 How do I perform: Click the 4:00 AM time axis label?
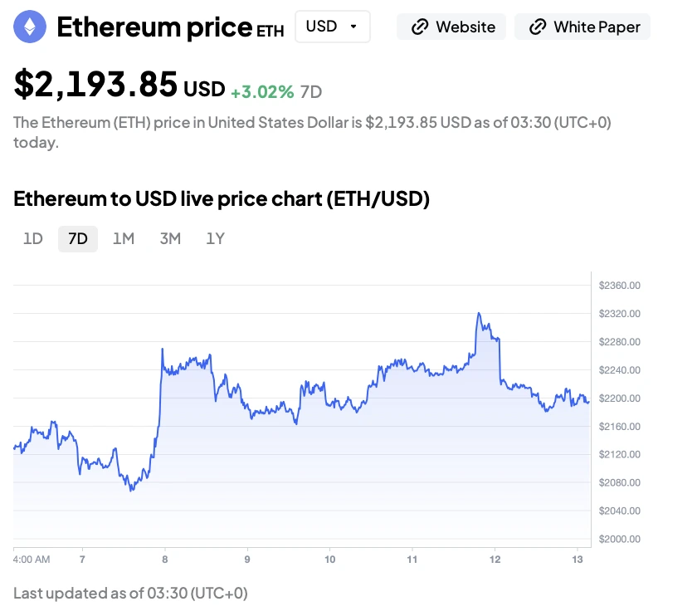click(32, 560)
